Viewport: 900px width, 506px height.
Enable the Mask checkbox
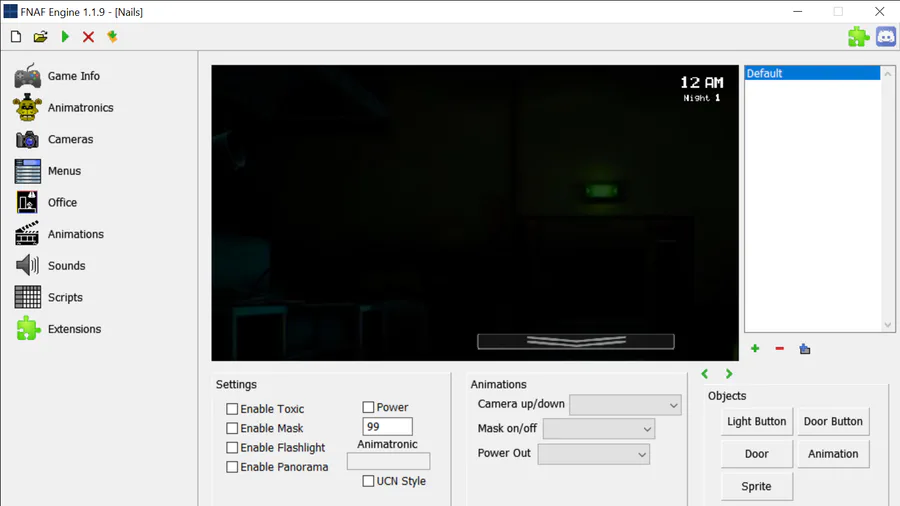click(232, 429)
